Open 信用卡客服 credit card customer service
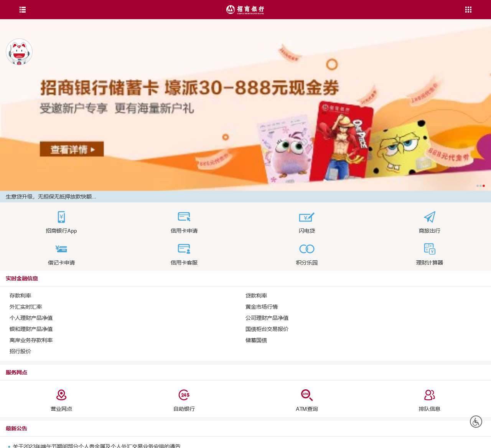This screenshot has width=491, height=448. point(184,254)
